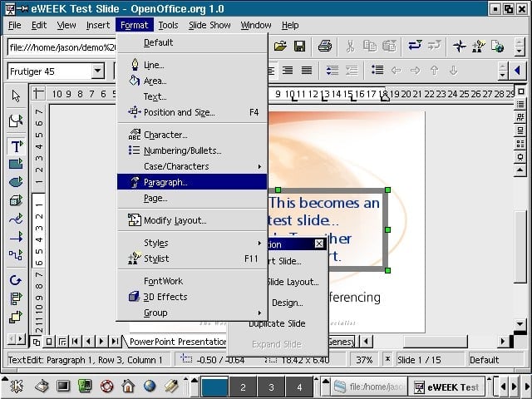The image size is (532, 399).
Task: Open the KDE K menu
Action: pos(17,386)
